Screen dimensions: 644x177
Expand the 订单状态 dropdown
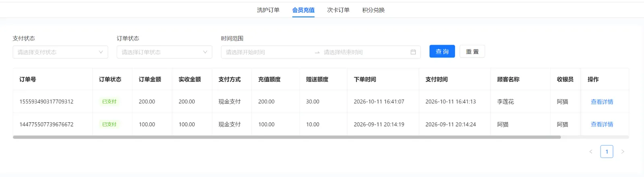click(x=164, y=52)
